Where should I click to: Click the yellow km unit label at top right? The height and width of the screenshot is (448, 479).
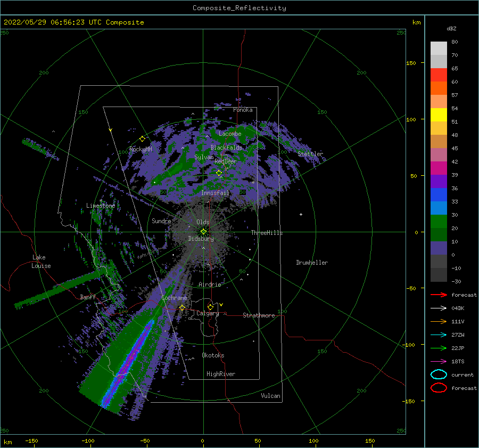(x=416, y=22)
